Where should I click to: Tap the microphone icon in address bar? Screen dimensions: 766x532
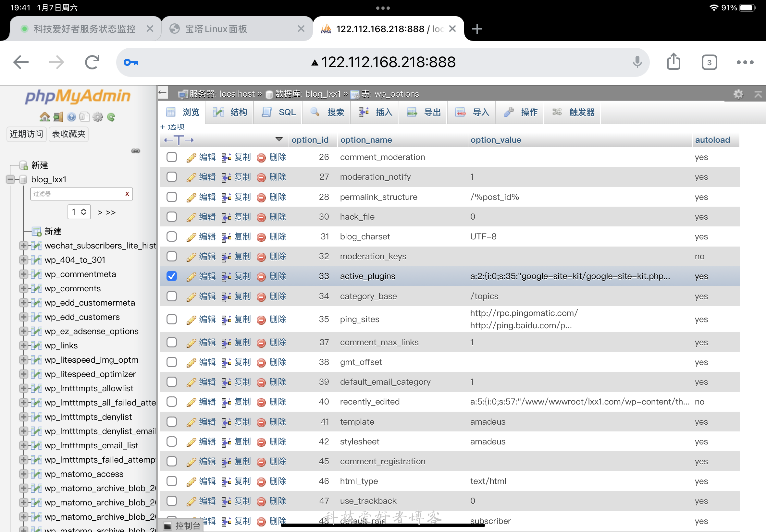637,62
